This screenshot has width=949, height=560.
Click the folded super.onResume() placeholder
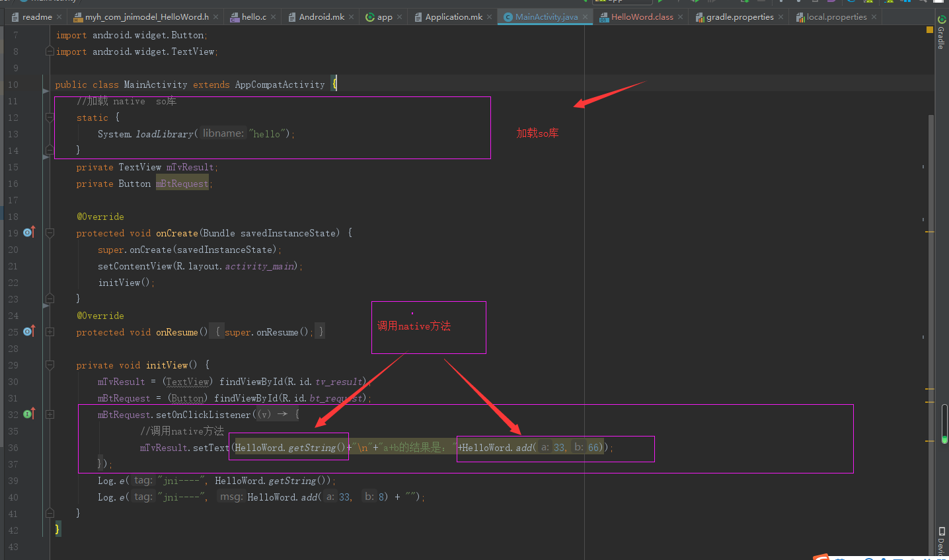[x=268, y=332]
